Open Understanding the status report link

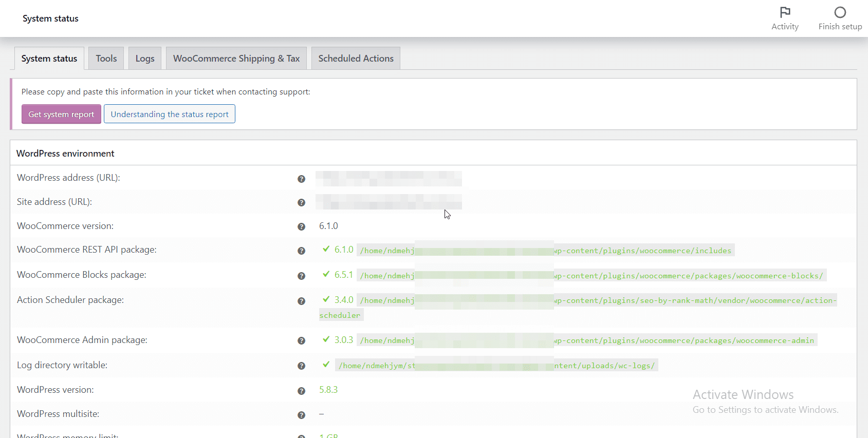(170, 114)
